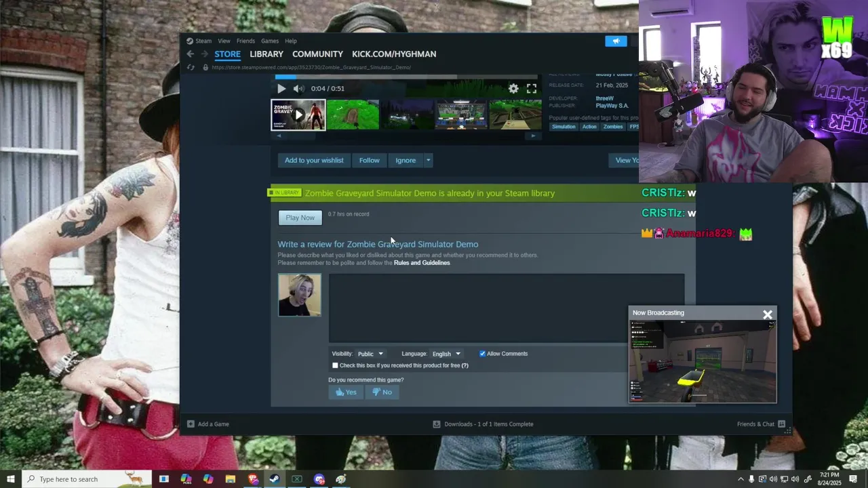Click the Play Now button
Screen dimensions: 868x488
[x=300, y=218]
